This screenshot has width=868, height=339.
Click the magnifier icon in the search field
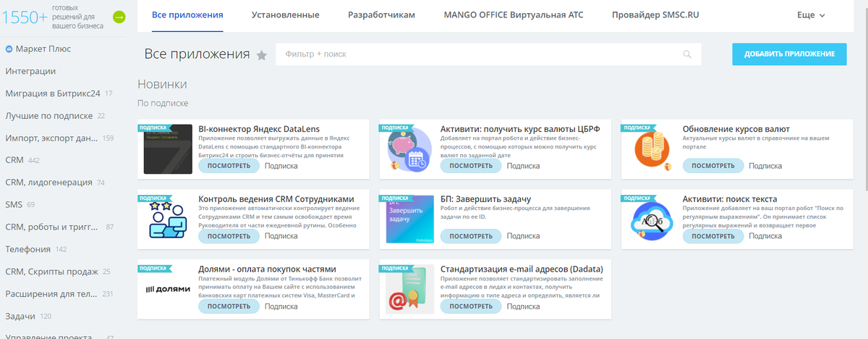coord(687,54)
